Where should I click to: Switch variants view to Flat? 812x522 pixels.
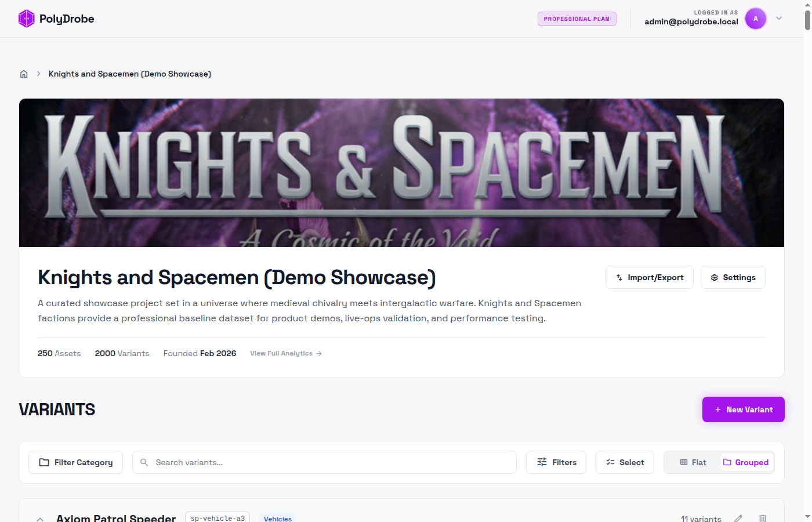click(693, 462)
